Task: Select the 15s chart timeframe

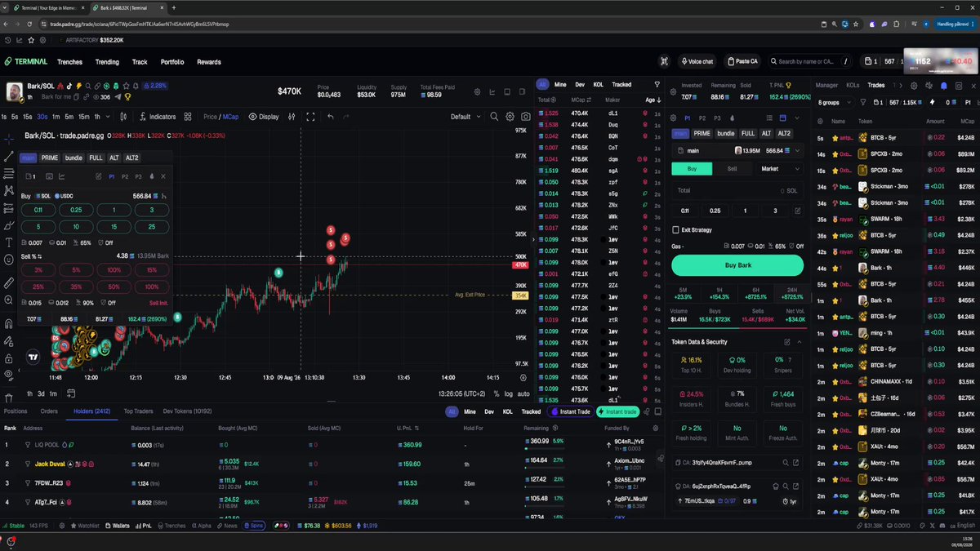Action: 28,117
